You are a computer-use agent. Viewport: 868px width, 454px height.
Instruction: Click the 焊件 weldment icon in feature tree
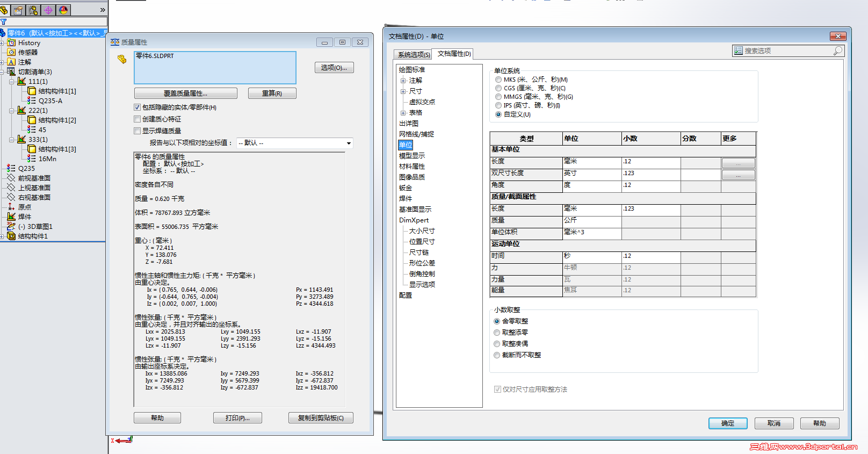[x=11, y=217]
